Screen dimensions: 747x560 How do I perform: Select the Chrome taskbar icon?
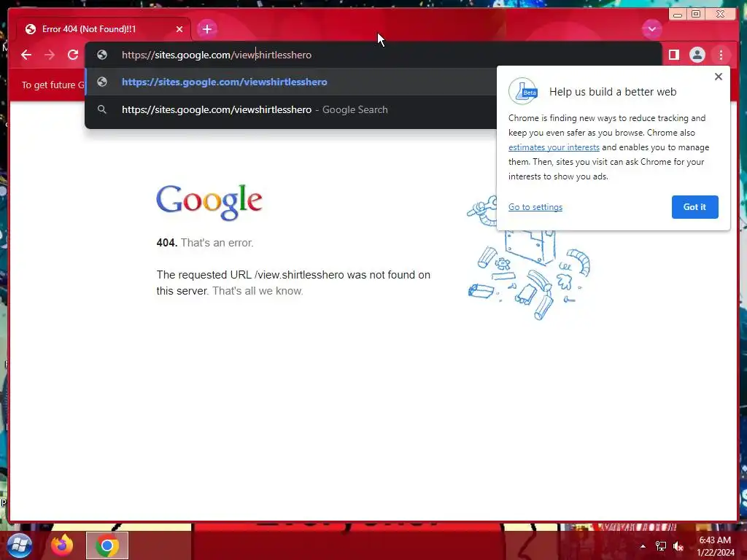107,545
